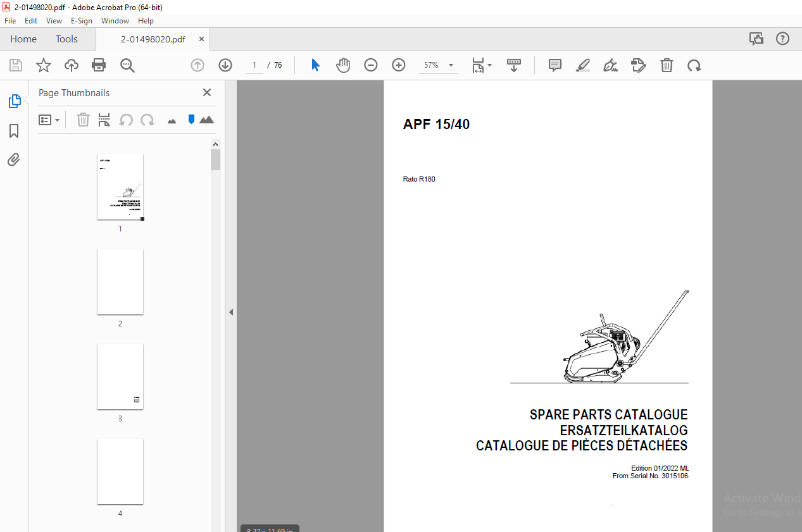Select page 3 thumbnail
The image size is (802, 532).
point(120,377)
